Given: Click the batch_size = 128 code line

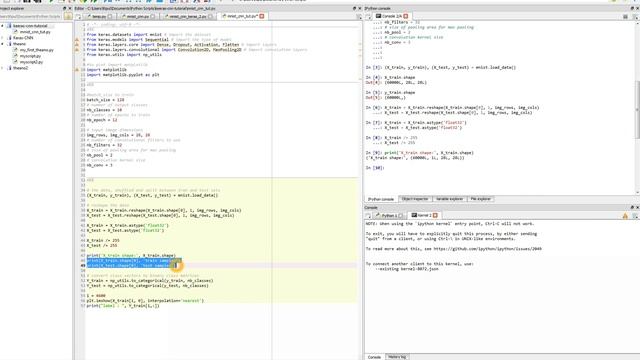Looking at the screenshot, I should (105, 100).
